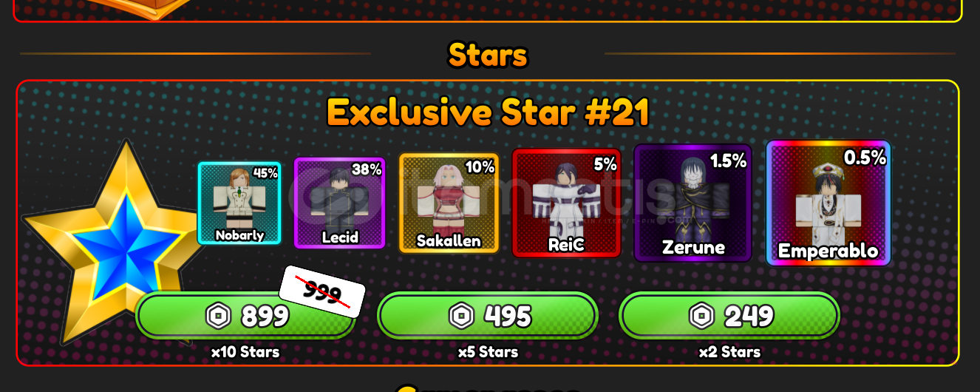Click the Robux icon on the 899 button
Viewport: 980px width, 392px height.
pyautogui.click(x=219, y=317)
